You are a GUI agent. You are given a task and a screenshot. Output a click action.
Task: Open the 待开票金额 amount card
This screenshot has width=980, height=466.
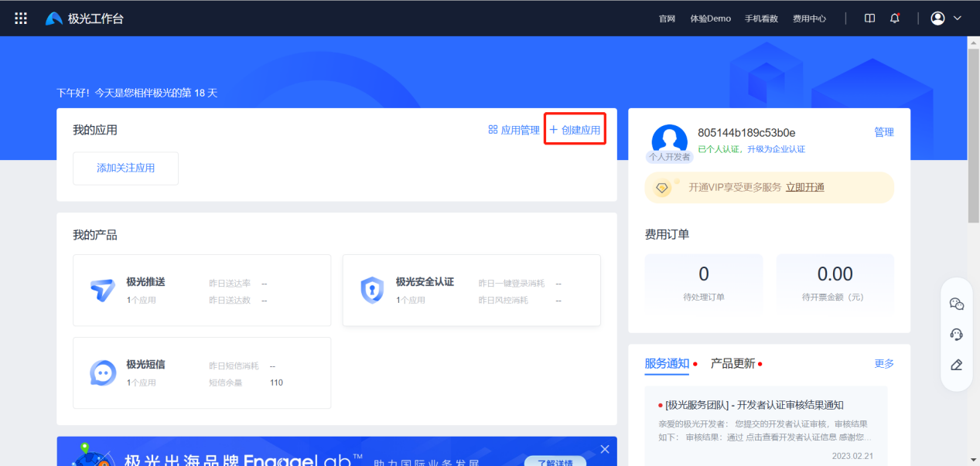[x=835, y=283]
